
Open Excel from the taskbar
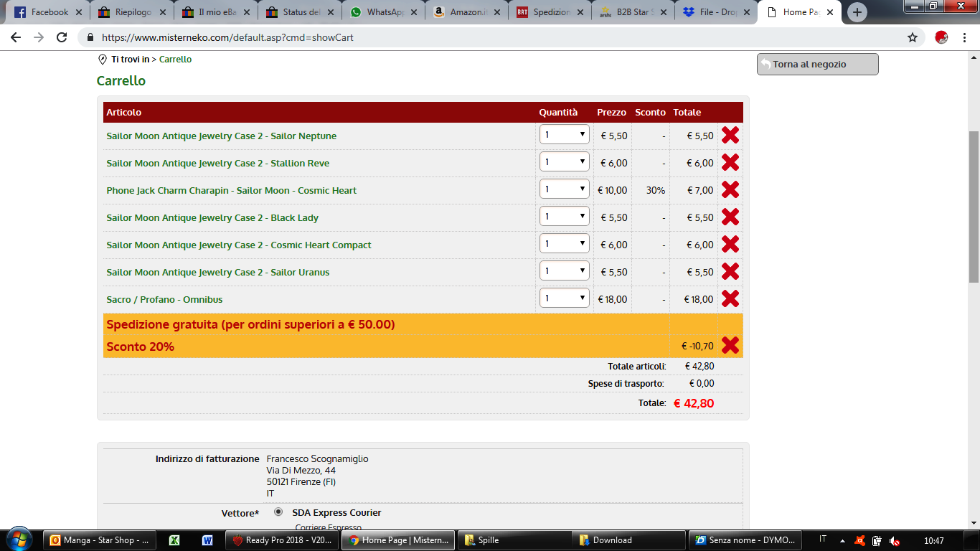click(x=174, y=540)
